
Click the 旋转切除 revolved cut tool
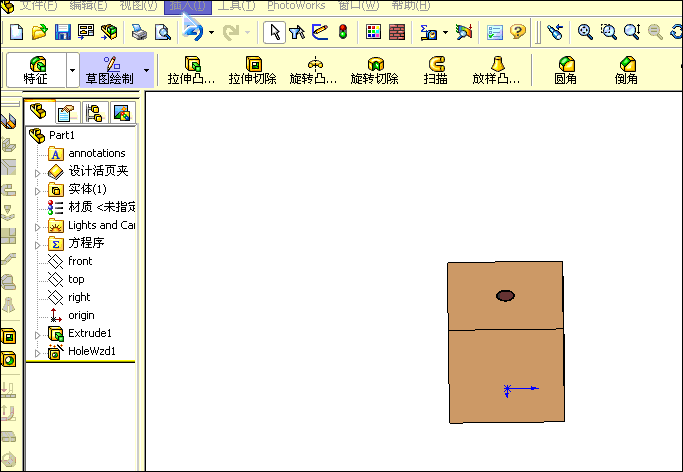click(375, 70)
